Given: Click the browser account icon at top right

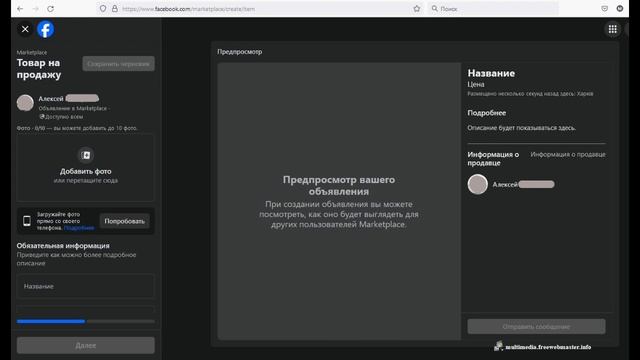Looking at the screenshot, I should click(620, 9).
